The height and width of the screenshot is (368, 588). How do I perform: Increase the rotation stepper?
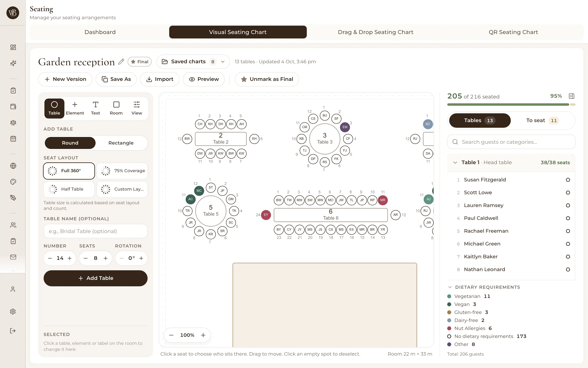pos(141,258)
